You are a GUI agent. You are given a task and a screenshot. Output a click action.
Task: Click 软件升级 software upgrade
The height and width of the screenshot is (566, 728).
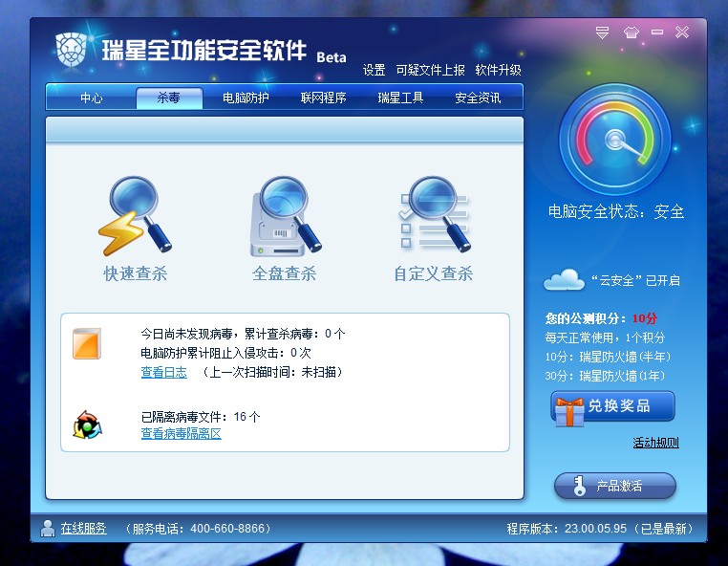coord(498,70)
